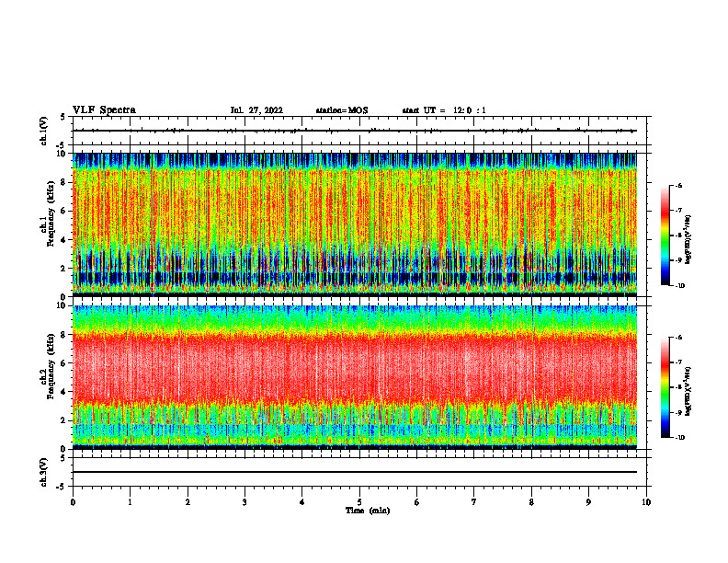Click the ch.2 colorbar '-10' label
Viewport: 728px width, 563px height.
click(679, 438)
